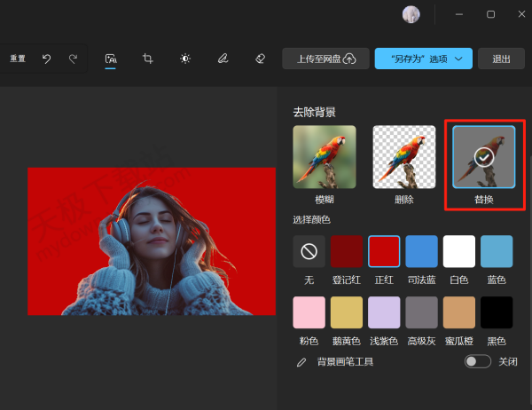Click the 重置 reset button
532x410 pixels.
(x=18, y=59)
